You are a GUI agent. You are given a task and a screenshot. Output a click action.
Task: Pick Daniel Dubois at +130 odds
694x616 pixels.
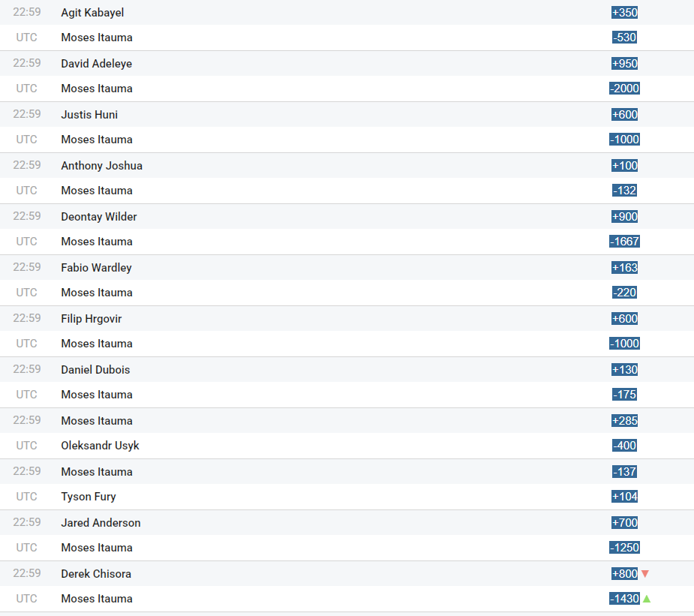coord(624,370)
